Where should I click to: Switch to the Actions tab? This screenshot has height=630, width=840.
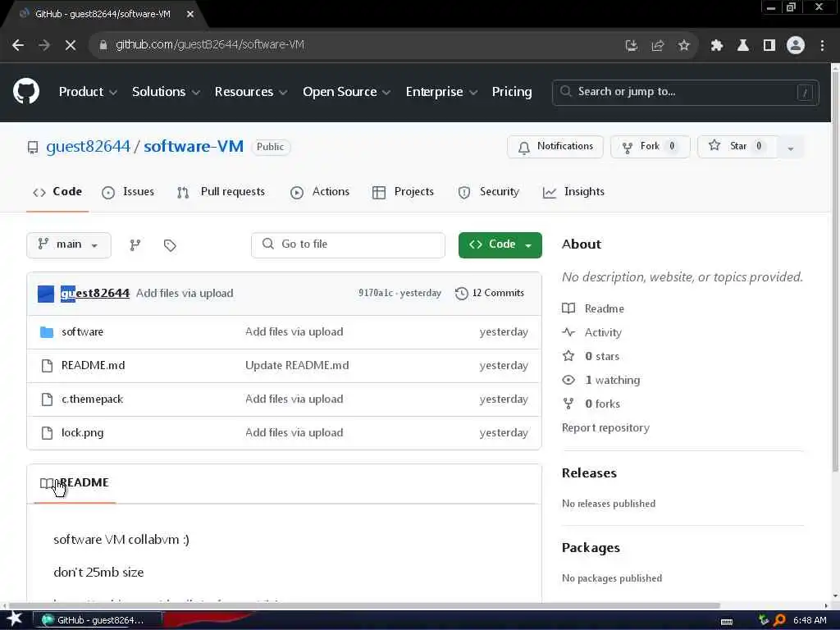coord(320,192)
